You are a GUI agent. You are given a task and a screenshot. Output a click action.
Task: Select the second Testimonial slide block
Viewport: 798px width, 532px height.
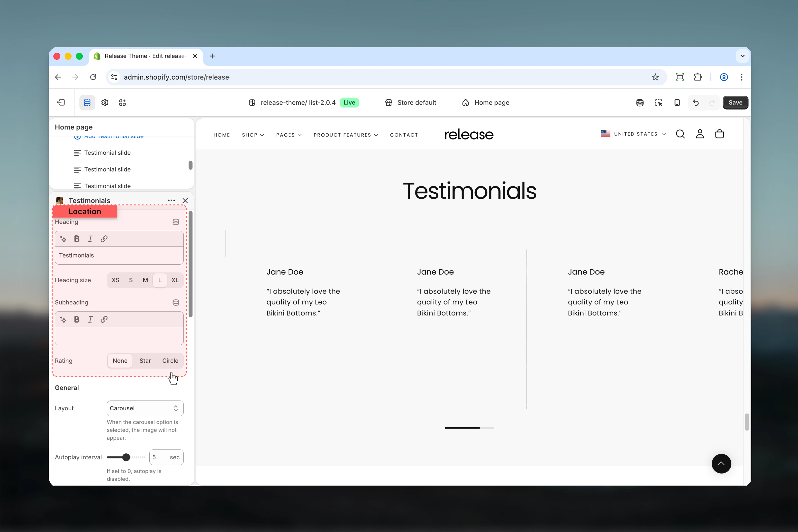pos(107,169)
